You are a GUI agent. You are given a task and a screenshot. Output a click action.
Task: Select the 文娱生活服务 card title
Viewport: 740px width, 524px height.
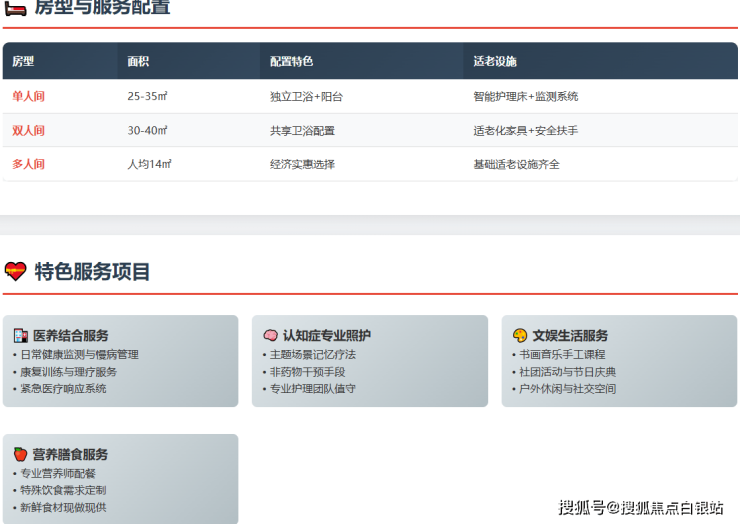click(570, 336)
